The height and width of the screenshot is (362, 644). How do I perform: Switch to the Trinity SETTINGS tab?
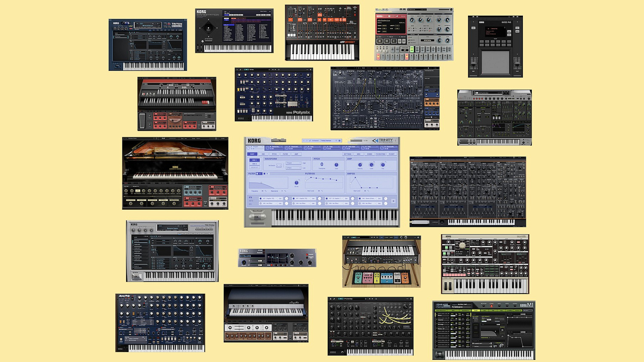348,154
